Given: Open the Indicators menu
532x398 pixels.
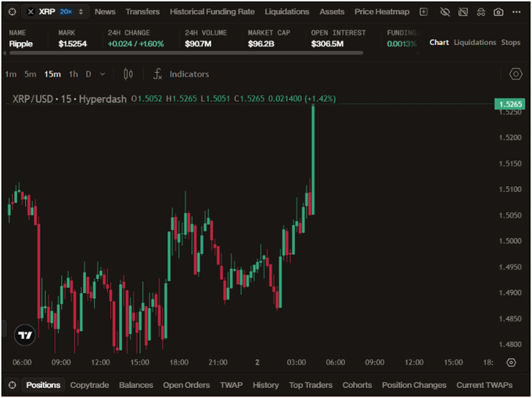Looking at the screenshot, I should coord(189,74).
